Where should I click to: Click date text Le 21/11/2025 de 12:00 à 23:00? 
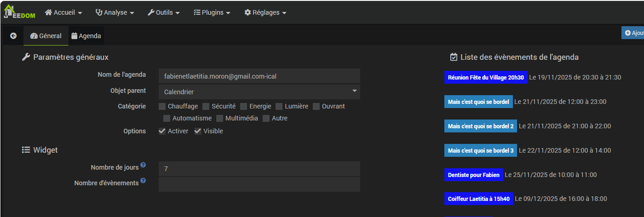point(560,102)
